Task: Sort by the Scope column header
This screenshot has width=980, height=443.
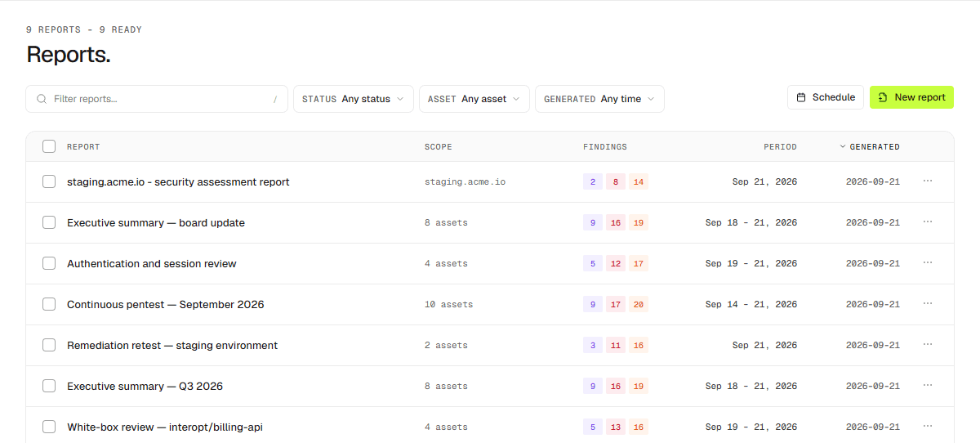Action: [x=439, y=147]
